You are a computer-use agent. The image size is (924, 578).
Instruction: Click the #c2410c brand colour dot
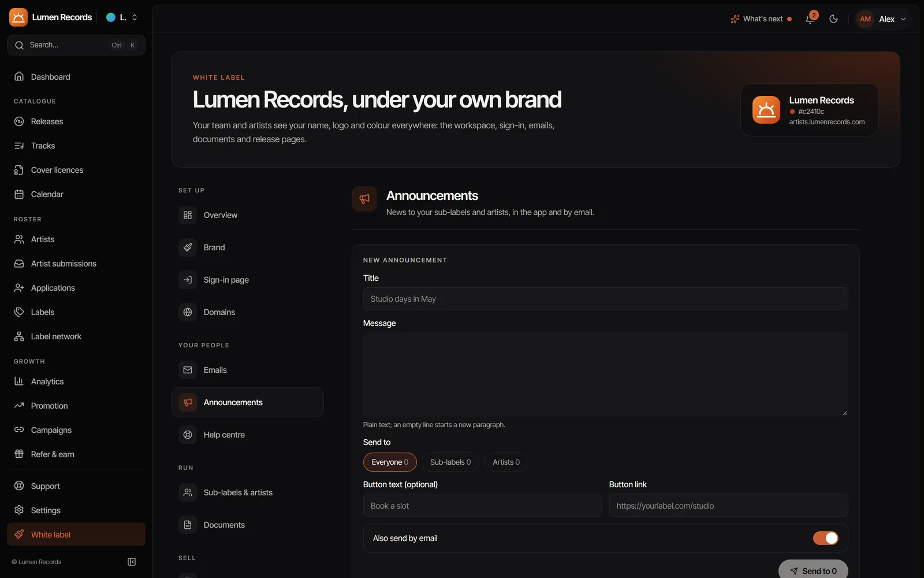(x=792, y=112)
